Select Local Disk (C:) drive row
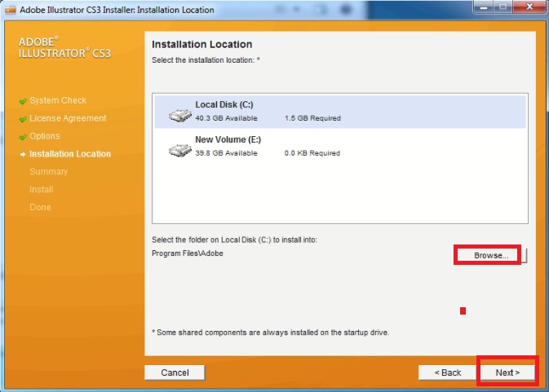The image size is (549, 392). coord(340,111)
